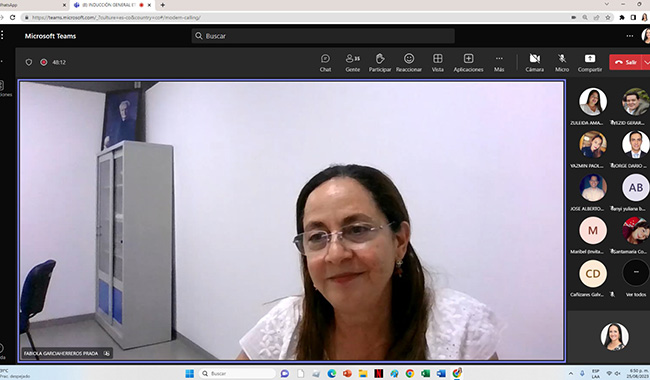Click the taskbar volume icon
This screenshot has height=380, width=650.
[x=618, y=373]
